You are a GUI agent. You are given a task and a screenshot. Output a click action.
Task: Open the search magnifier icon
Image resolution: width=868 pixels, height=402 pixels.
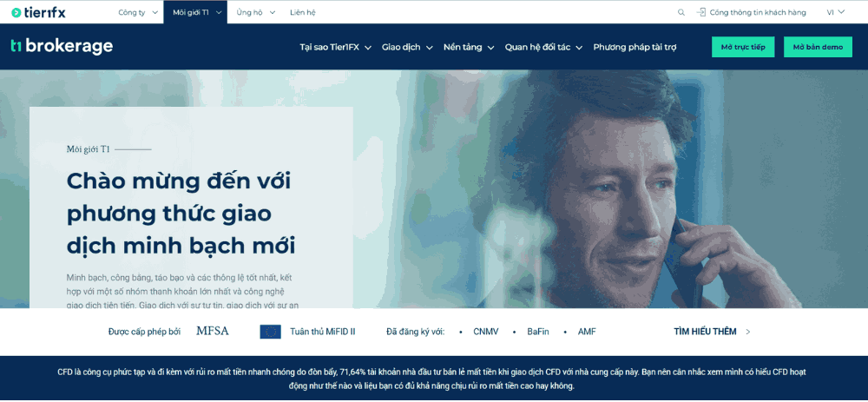(x=681, y=12)
